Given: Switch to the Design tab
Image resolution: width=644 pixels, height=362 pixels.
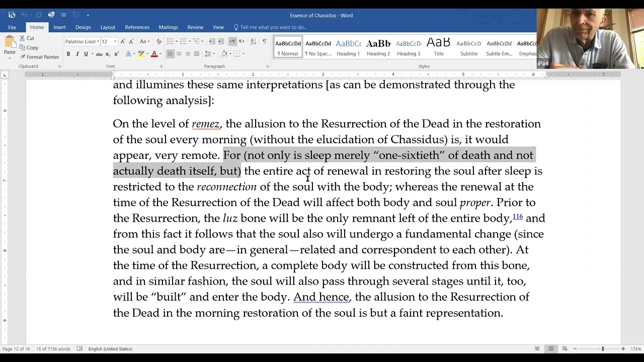Looking at the screenshot, I should (x=83, y=27).
